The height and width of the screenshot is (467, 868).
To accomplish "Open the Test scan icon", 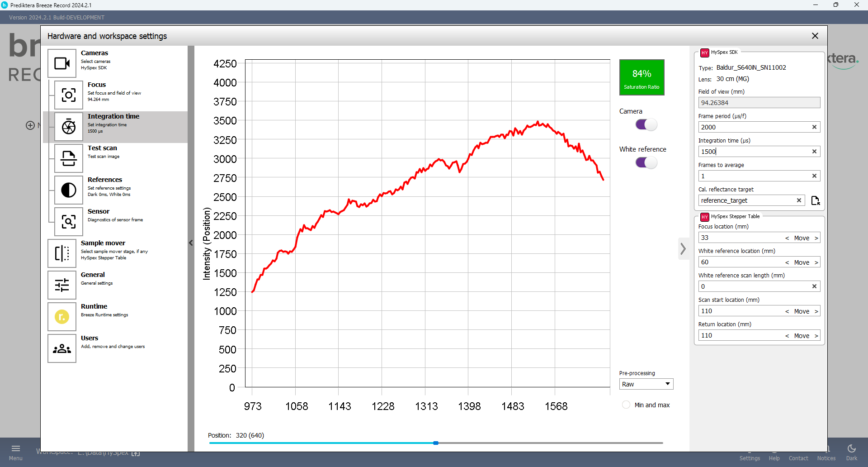I will (x=69, y=158).
